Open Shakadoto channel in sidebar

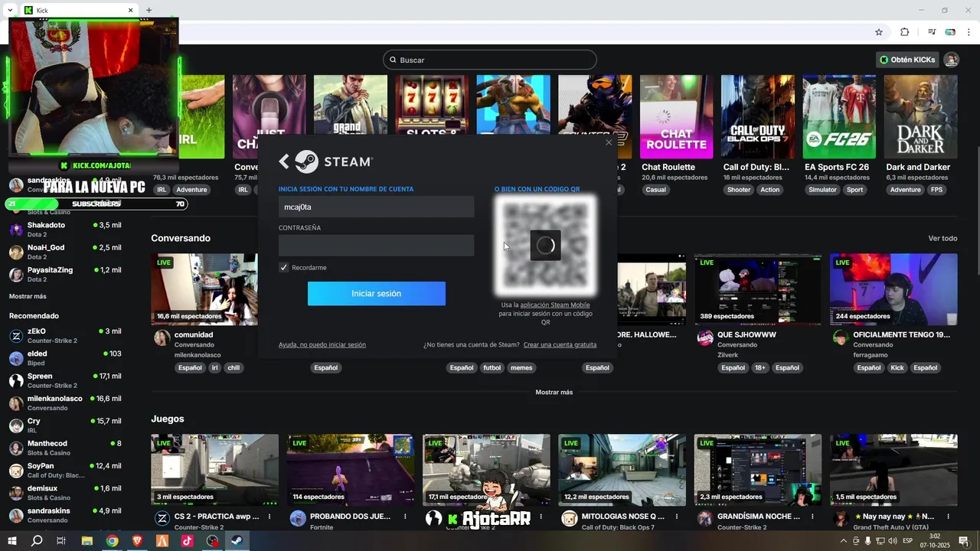point(65,230)
